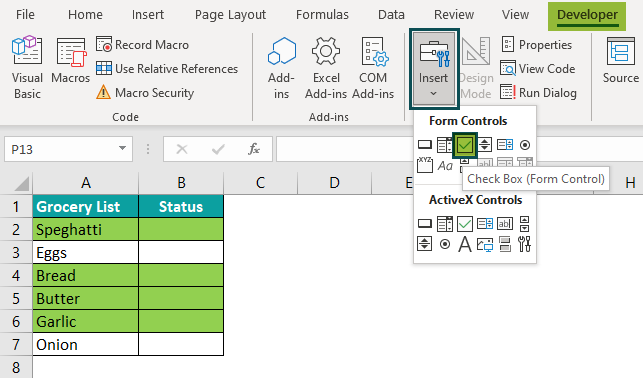This screenshot has width=643, height=378.
Task: Select column A header
Action: 86,183
